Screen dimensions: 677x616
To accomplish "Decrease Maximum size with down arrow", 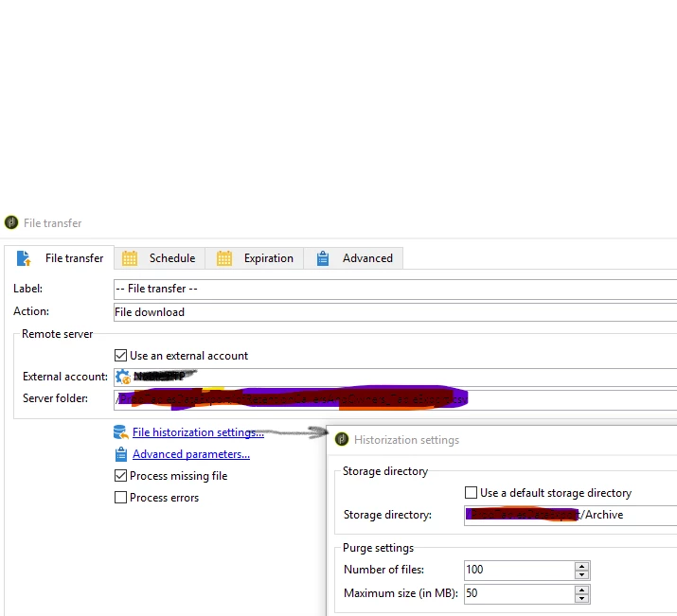I will point(581,598).
